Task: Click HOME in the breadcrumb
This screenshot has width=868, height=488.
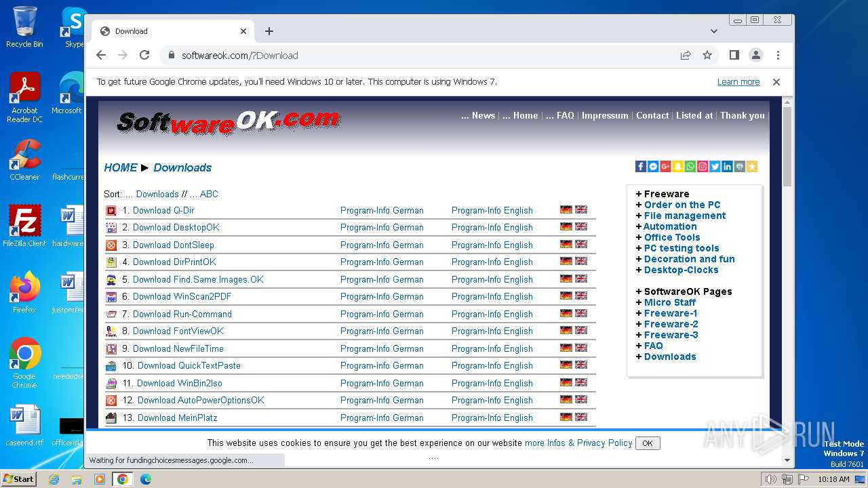Action: point(121,167)
